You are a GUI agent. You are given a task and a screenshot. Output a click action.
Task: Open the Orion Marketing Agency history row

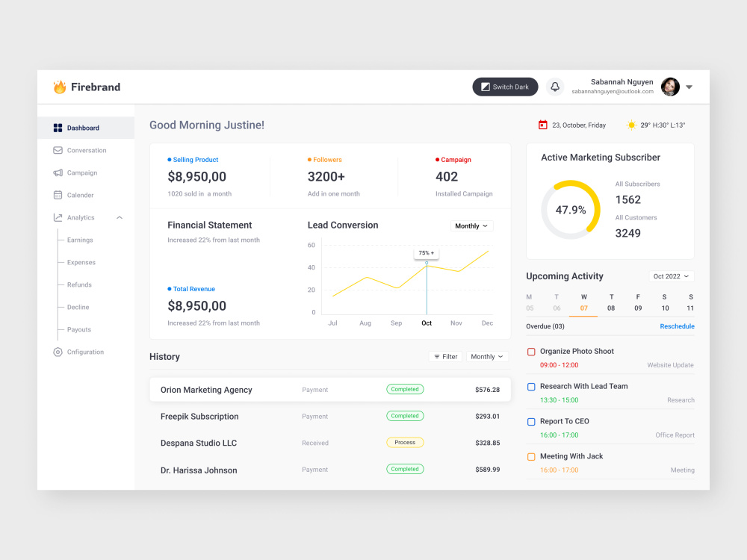click(330, 390)
